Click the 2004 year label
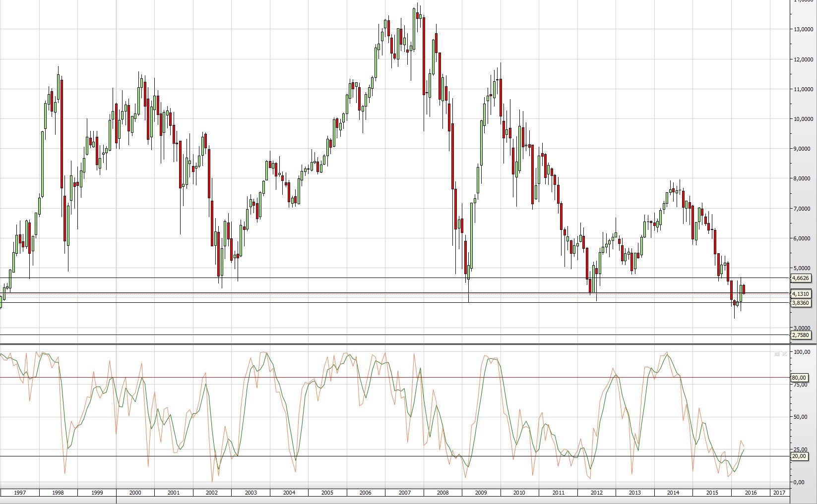 coord(289,493)
